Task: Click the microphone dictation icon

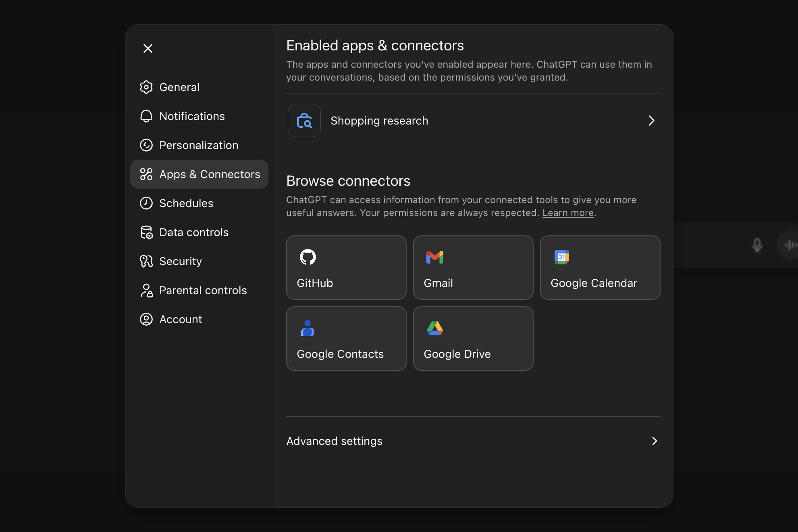Action: [757, 245]
